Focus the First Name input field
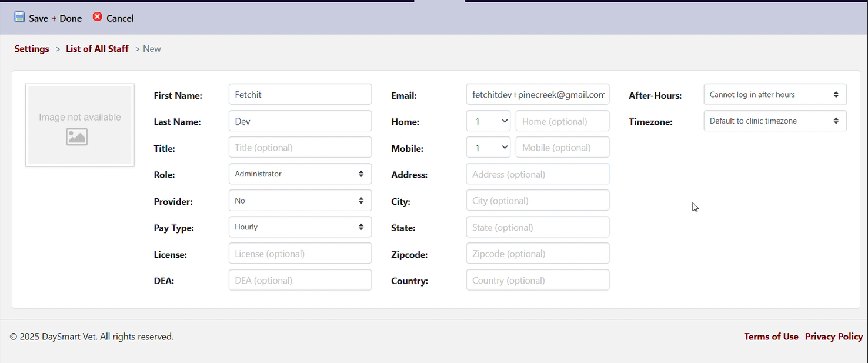The image size is (868, 363). click(300, 94)
